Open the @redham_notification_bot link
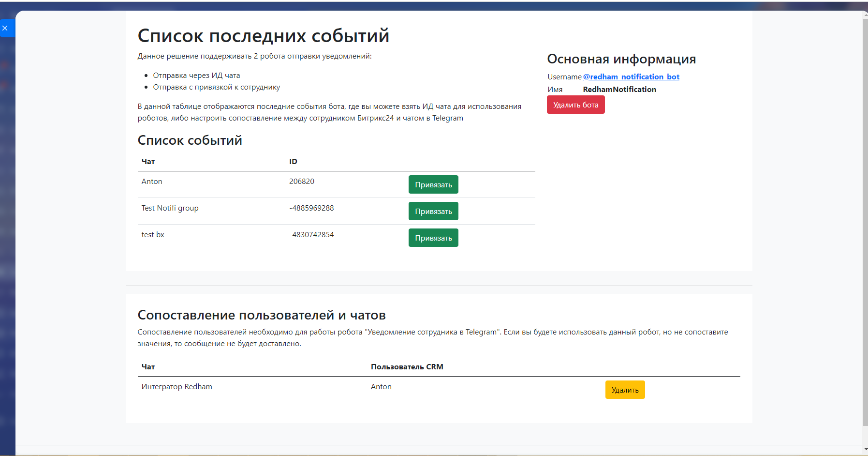This screenshot has width=868, height=456. (x=631, y=76)
